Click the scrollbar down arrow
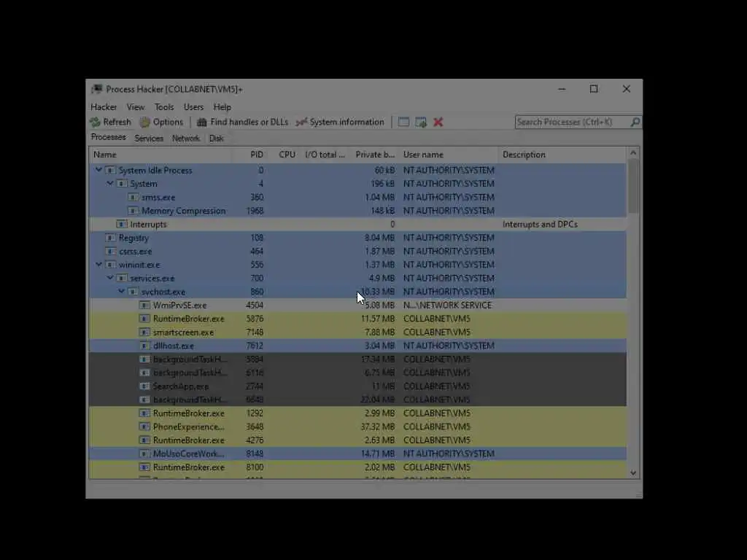Screen dimensions: 747x560 (632, 472)
